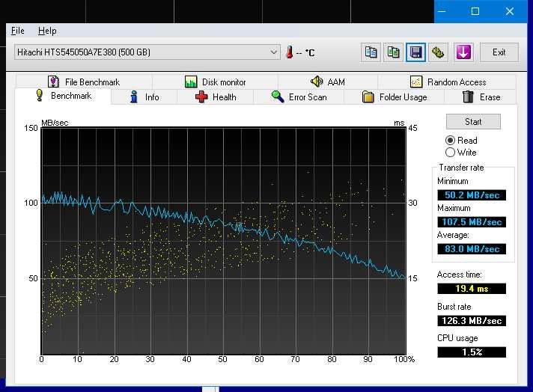Copy screenshot to clipboard icon
Viewport: 533px width, 392px height.
pos(393,52)
